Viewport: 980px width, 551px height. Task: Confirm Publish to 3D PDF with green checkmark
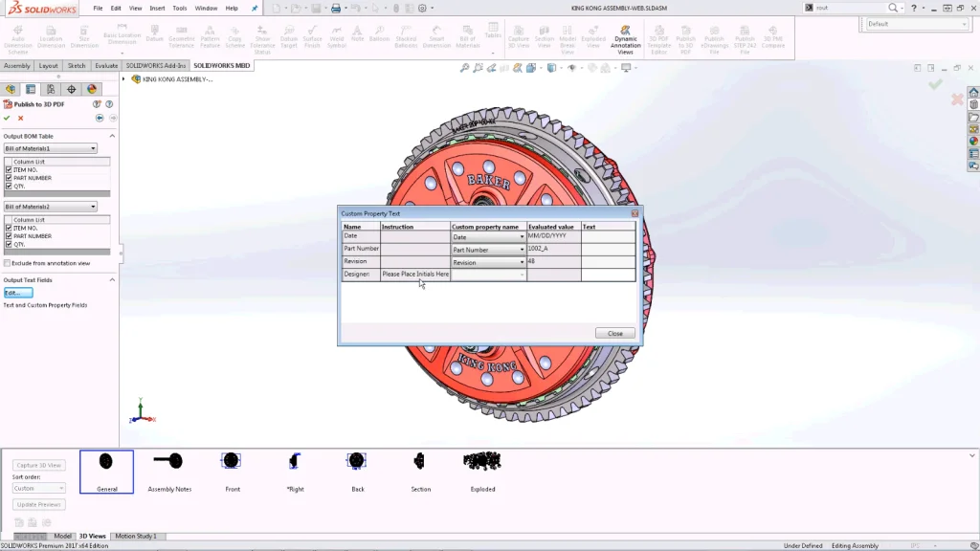(8, 118)
